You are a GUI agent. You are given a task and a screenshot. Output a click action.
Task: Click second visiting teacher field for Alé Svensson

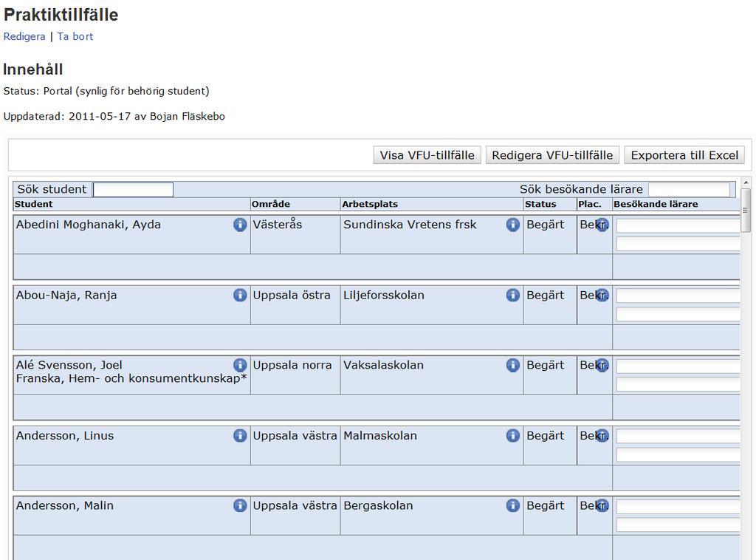pyautogui.click(x=678, y=384)
